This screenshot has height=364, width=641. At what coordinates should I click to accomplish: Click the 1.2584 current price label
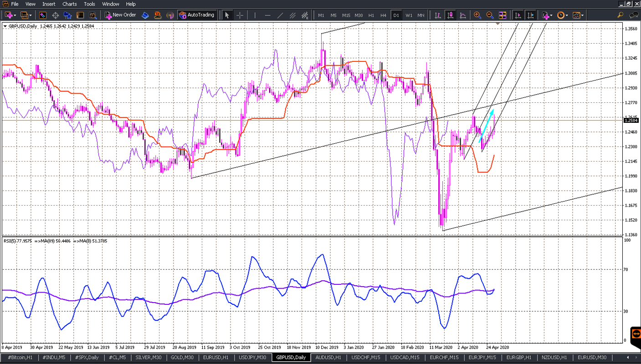631,121
